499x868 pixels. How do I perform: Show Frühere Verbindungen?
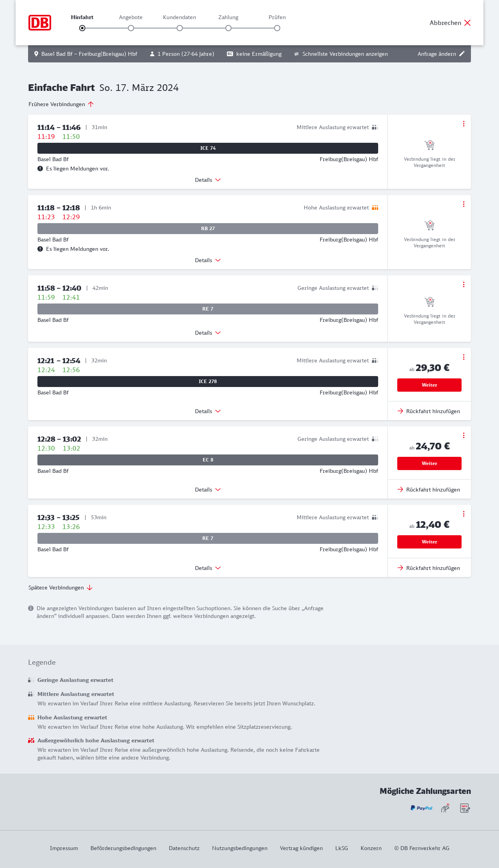click(61, 104)
